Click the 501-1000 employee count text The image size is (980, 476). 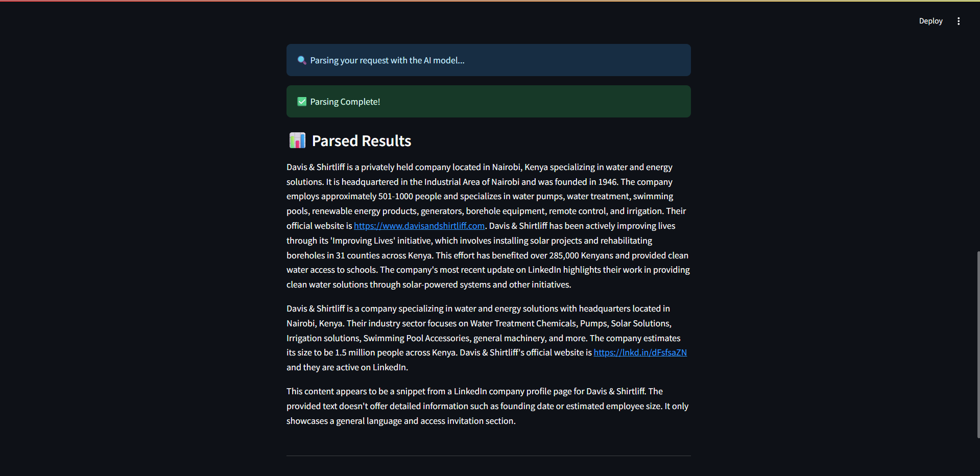395,197
